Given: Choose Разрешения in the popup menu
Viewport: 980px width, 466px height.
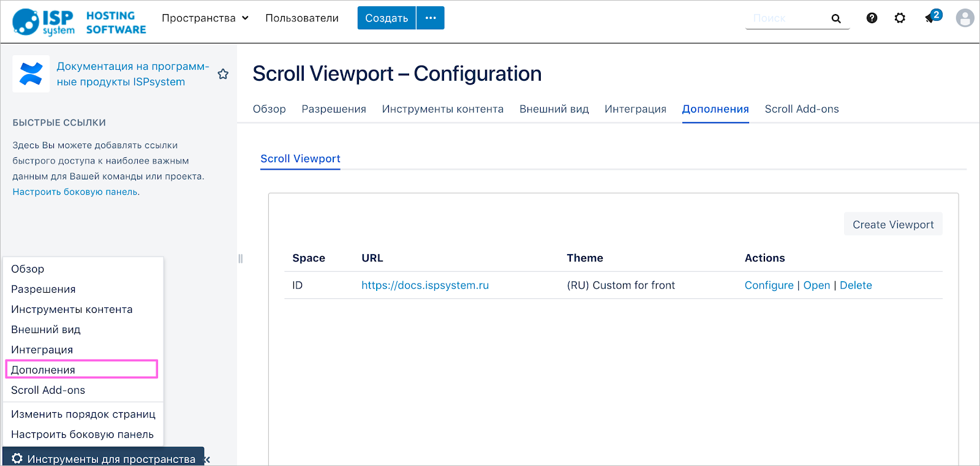Looking at the screenshot, I should [x=83, y=289].
